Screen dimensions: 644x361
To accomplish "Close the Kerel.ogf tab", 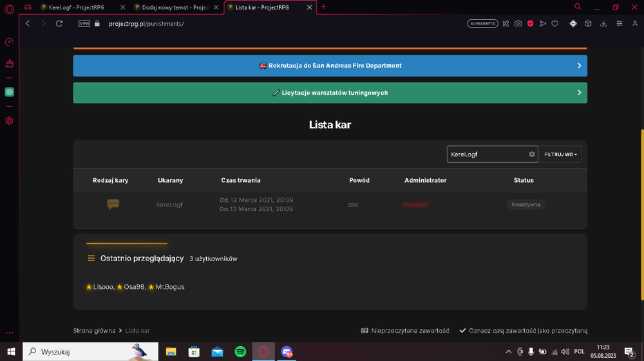I will (122, 7).
